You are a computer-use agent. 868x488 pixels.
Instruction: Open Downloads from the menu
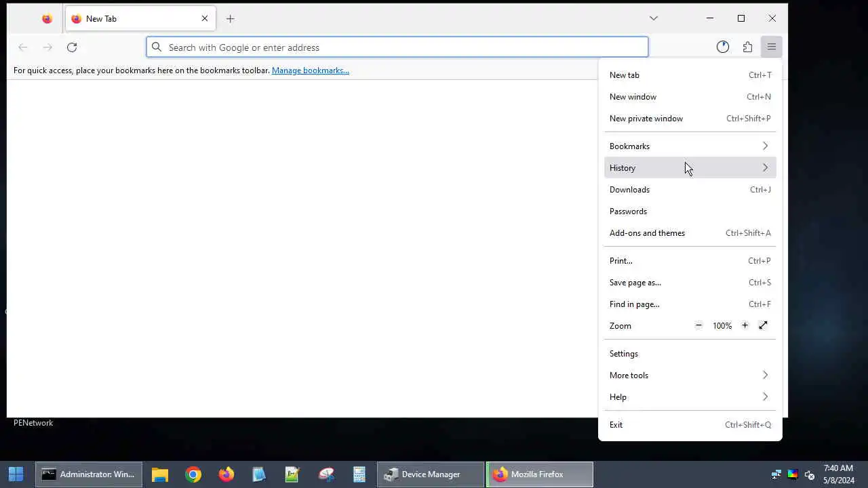pos(690,190)
